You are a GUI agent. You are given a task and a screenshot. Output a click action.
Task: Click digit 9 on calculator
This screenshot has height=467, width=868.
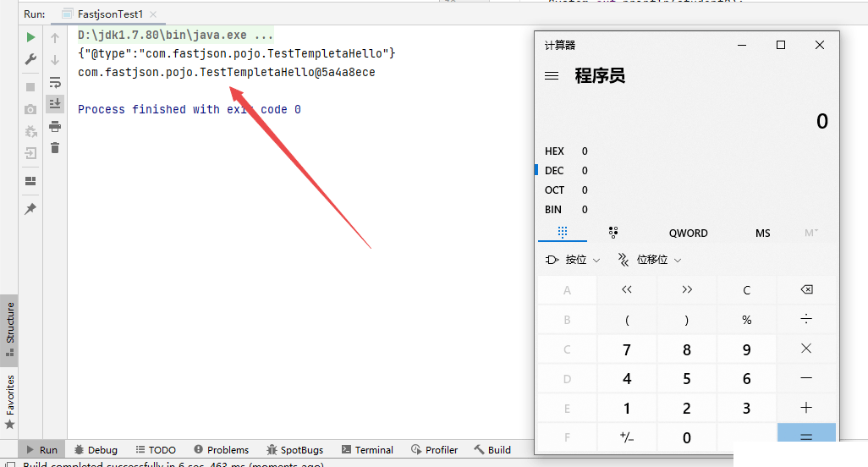(x=747, y=349)
